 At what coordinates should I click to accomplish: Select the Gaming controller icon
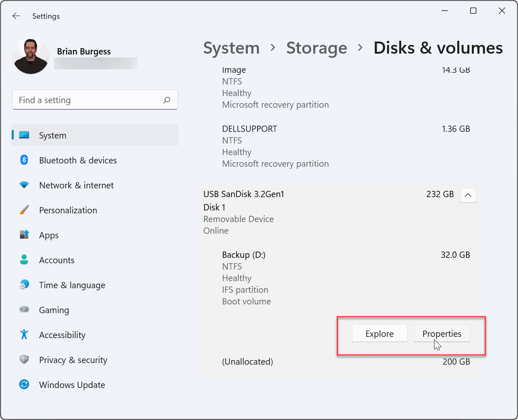(24, 310)
